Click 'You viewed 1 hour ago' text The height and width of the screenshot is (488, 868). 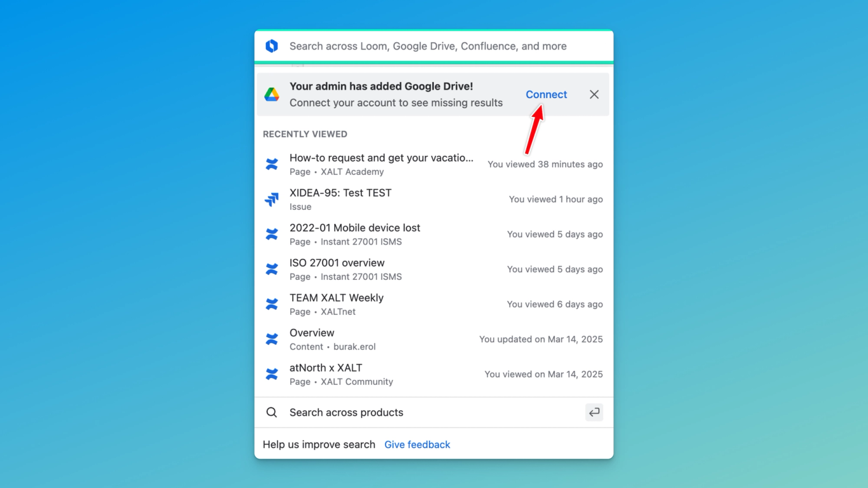pos(556,200)
